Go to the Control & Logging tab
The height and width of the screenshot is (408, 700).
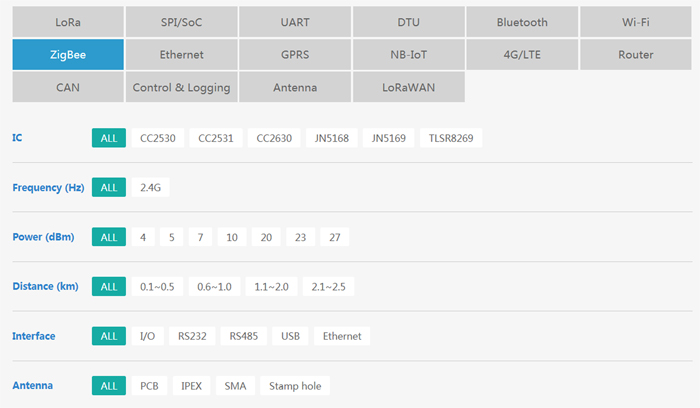(x=181, y=87)
